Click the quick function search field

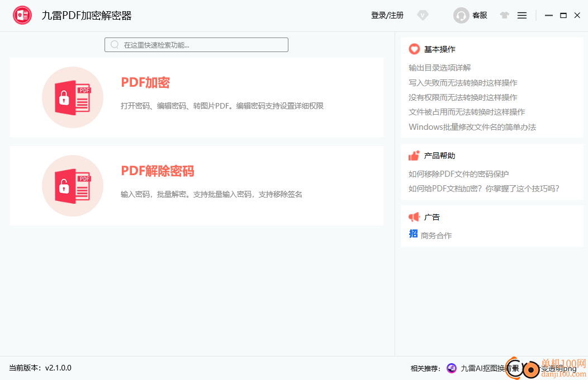196,45
